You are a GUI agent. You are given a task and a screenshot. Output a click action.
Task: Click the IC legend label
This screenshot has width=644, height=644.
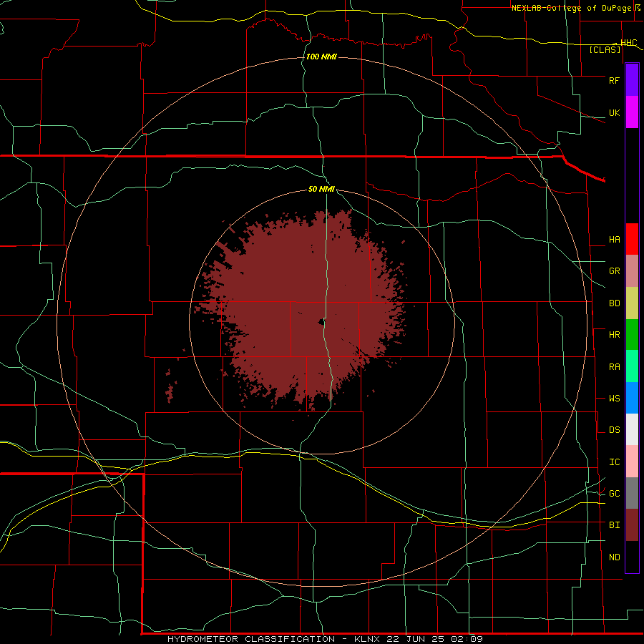(614, 462)
